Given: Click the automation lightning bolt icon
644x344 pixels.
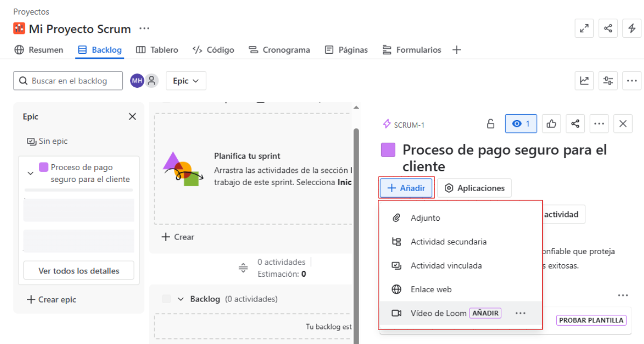Looking at the screenshot, I should pyautogui.click(x=632, y=29).
